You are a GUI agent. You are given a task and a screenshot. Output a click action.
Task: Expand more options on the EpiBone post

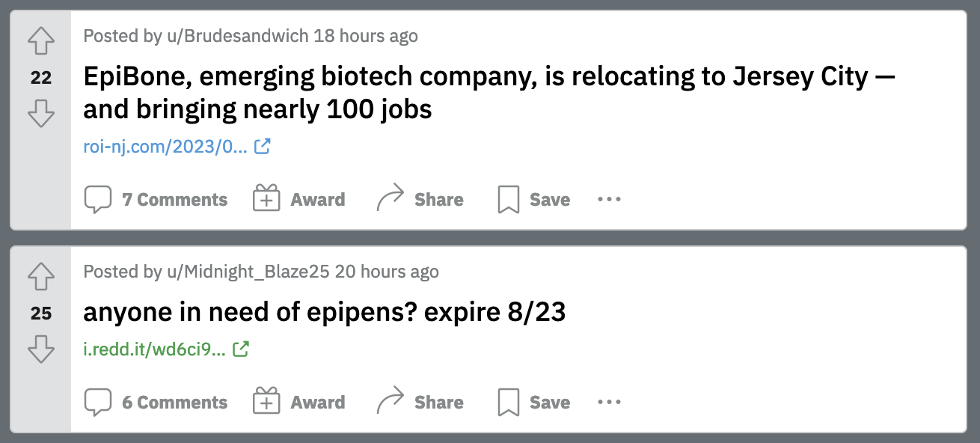[x=609, y=200]
